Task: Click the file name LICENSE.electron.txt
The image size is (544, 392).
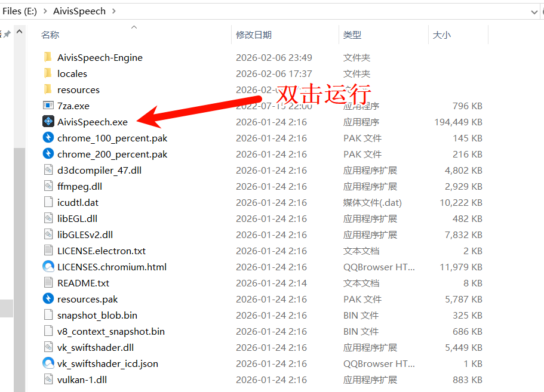Action: 102,251
